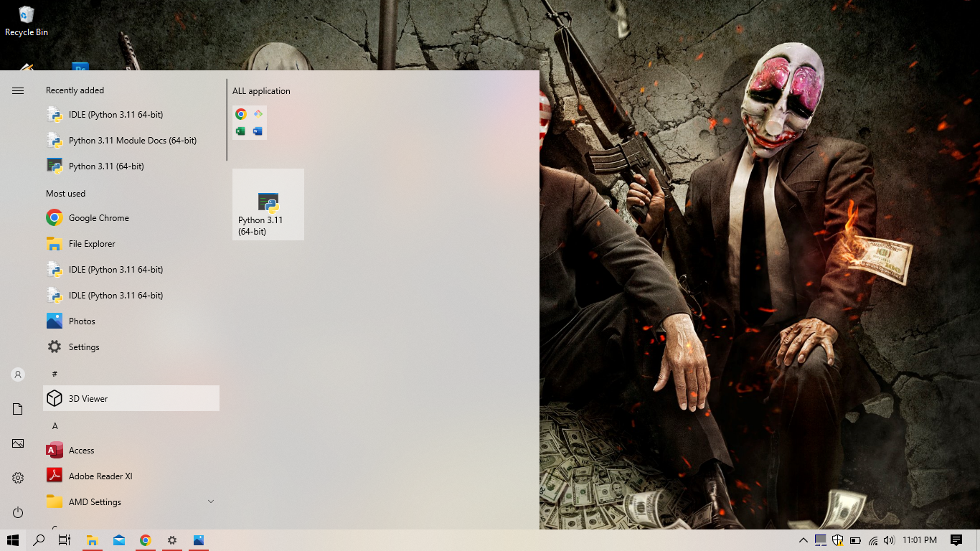The width and height of the screenshot is (980, 551).
Task: Open the tile folder with Chrome and Excel
Action: [x=250, y=123]
